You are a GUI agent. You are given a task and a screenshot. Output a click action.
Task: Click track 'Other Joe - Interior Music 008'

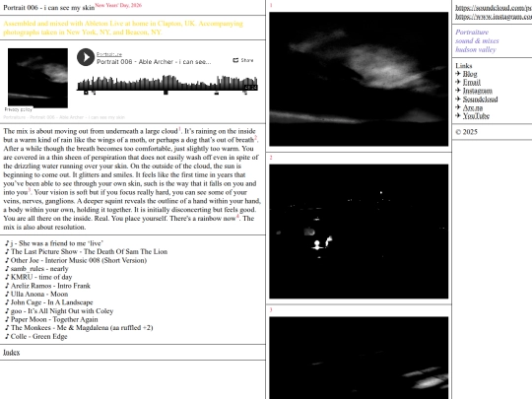[x=79, y=260]
